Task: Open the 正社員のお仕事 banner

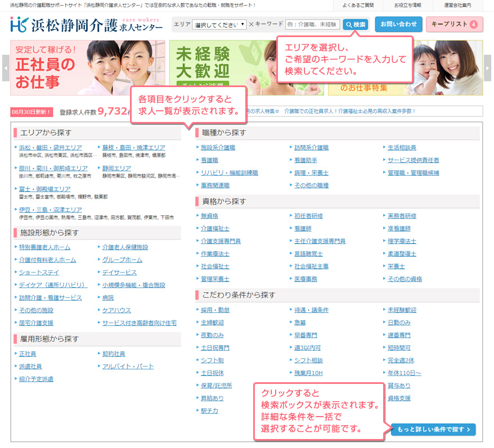Action: point(88,67)
